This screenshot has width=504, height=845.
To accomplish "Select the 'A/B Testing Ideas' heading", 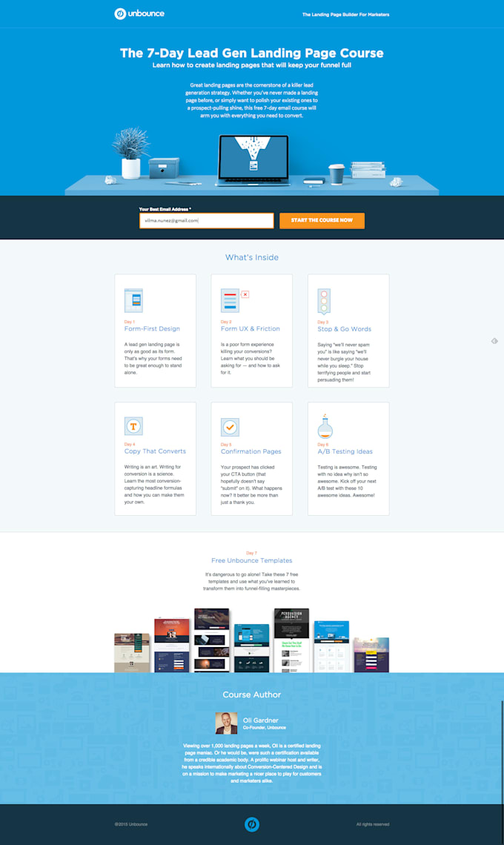I will click(x=345, y=451).
